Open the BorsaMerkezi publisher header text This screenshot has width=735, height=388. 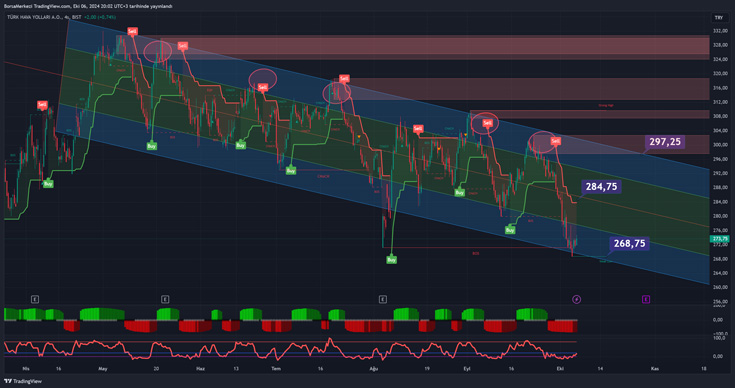click(88, 6)
